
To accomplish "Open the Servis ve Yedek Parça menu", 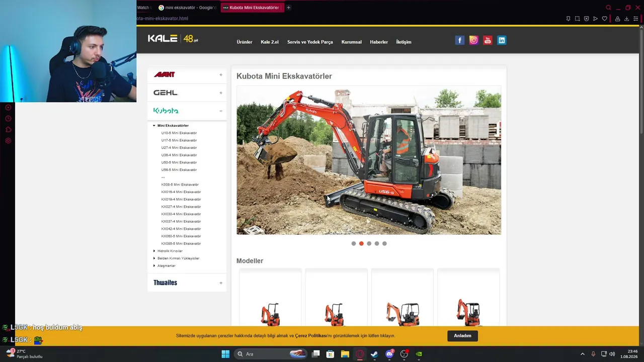I will tap(310, 42).
